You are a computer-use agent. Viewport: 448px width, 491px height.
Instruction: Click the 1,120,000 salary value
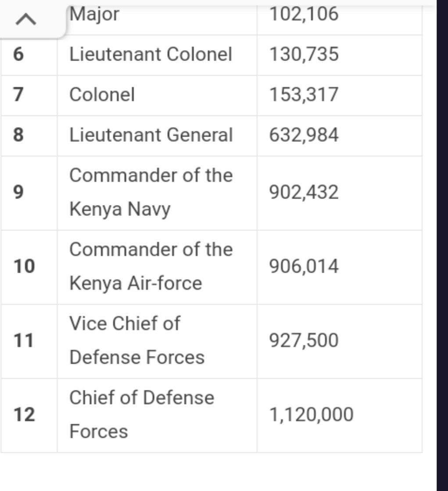pos(311,415)
